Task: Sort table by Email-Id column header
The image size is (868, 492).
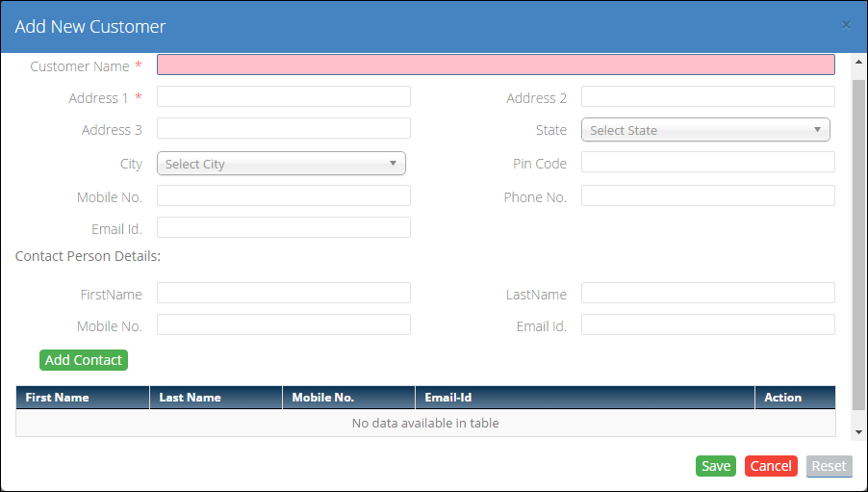Action: tap(584, 397)
